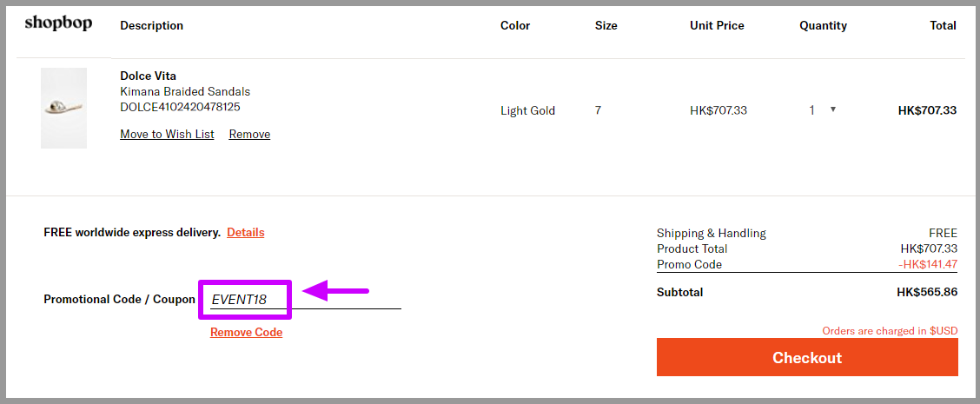Click the product code DOLCE4102420478125
980x404 pixels.
[x=180, y=107]
